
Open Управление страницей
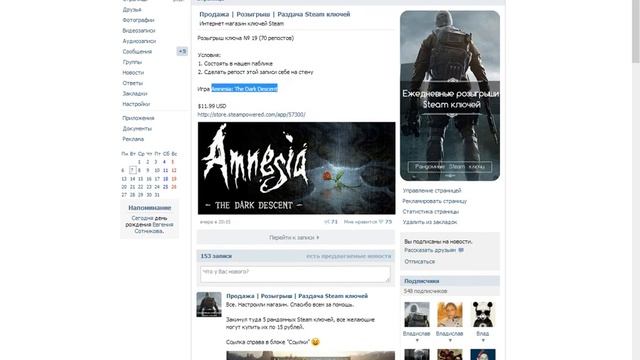(432, 191)
